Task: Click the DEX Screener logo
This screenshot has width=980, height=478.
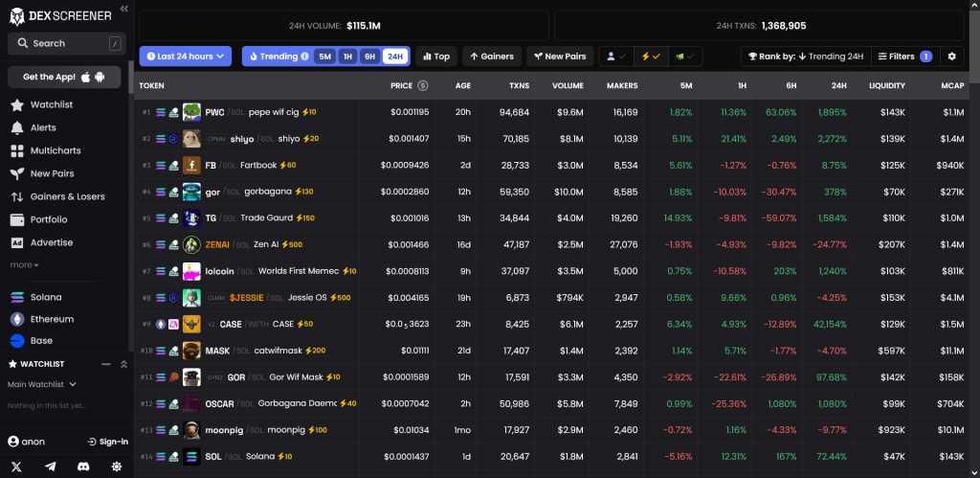Action: coord(60,16)
